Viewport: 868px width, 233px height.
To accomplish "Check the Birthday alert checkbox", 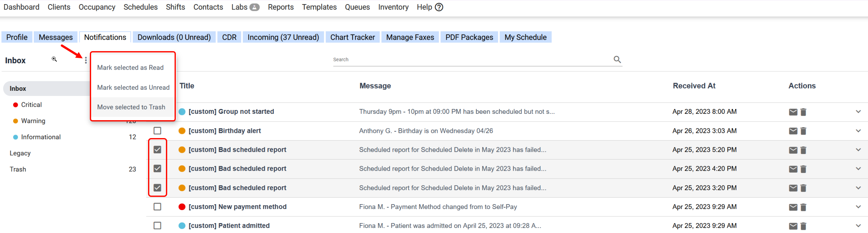I will coord(157,131).
